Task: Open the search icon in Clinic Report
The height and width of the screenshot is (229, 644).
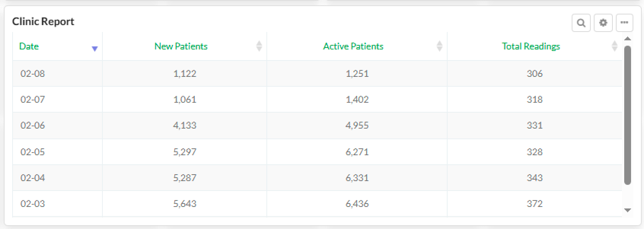Action: 581,23
